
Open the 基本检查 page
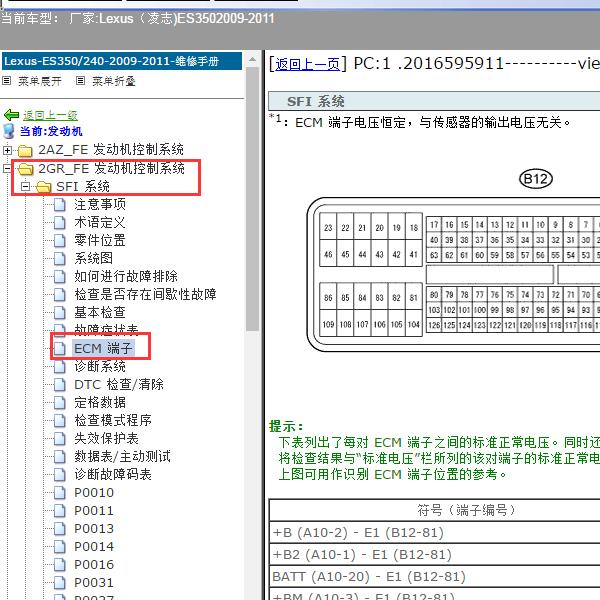point(100,312)
